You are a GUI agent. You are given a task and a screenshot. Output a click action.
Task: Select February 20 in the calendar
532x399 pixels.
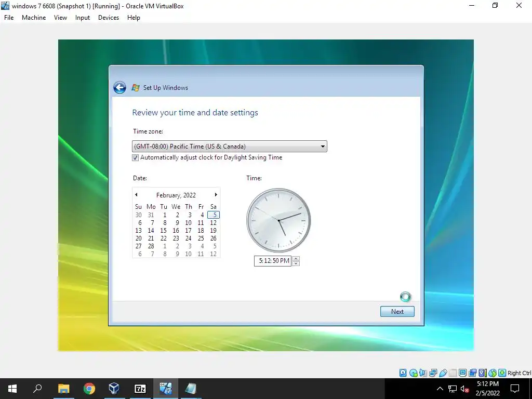pyautogui.click(x=138, y=238)
